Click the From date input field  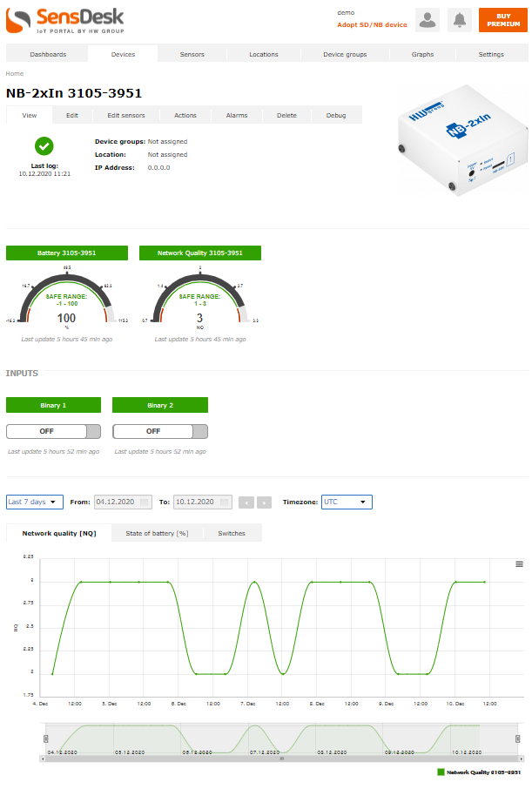coord(123,502)
